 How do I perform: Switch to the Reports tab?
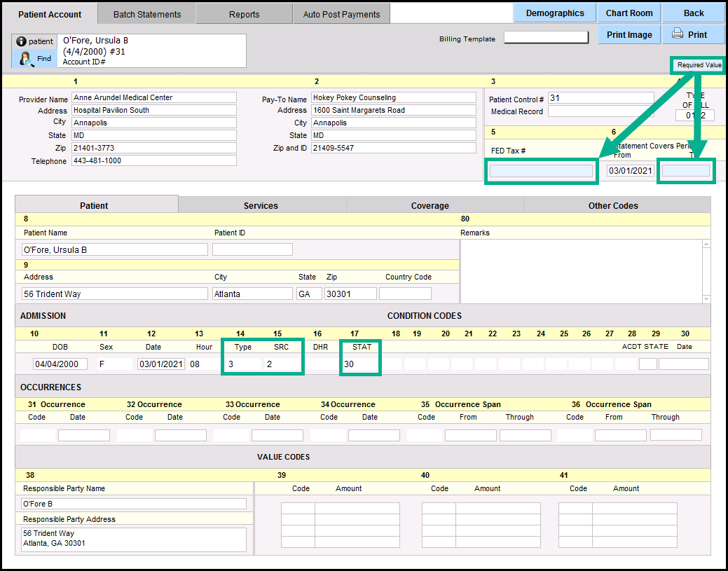click(x=244, y=14)
